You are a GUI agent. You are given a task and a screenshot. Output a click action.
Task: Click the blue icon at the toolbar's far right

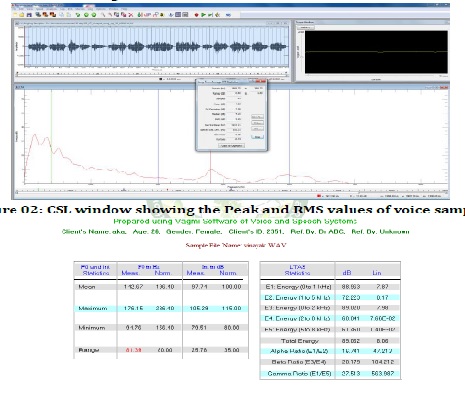click(x=228, y=15)
